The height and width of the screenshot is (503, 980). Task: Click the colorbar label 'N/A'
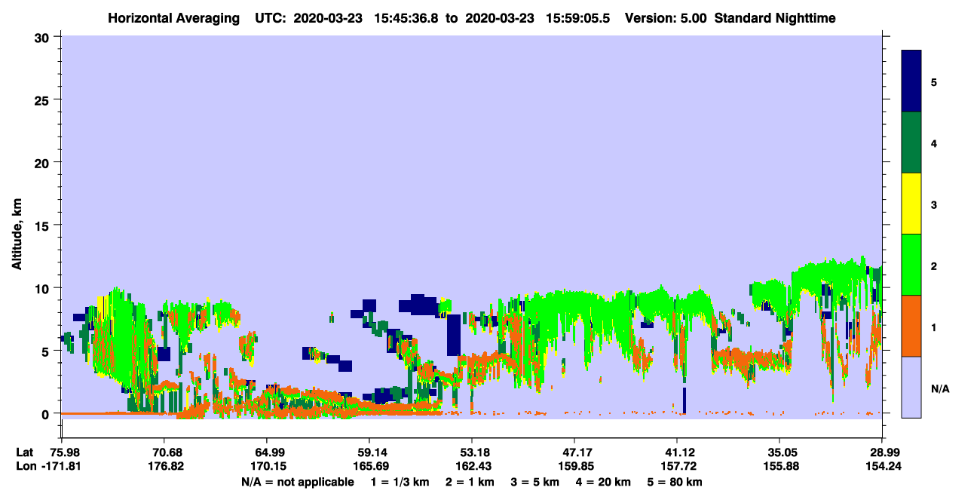939,389
